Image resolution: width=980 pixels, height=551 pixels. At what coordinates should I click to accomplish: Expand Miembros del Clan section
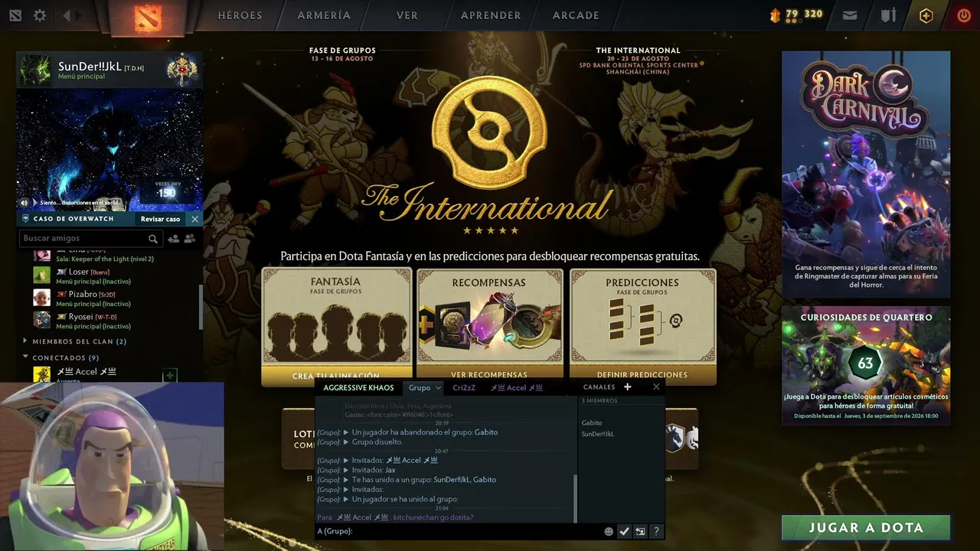[25, 341]
